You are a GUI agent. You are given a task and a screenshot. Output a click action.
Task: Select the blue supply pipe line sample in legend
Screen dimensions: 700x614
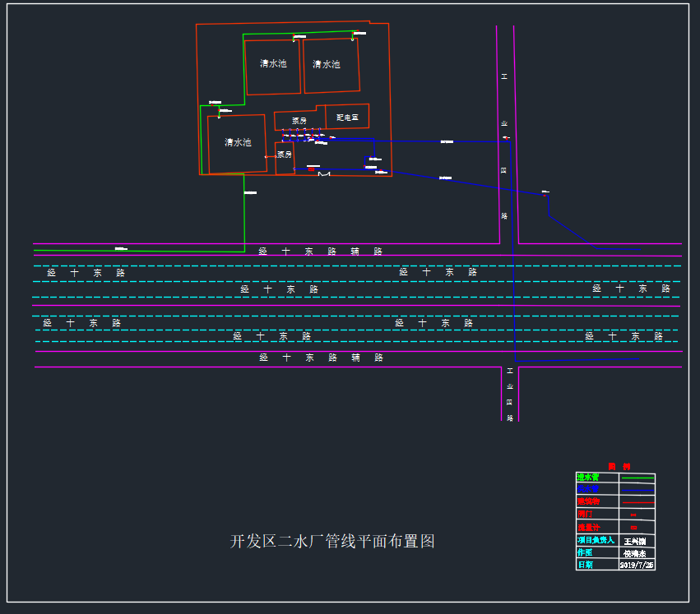pyautogui.click(x=636, y=489)
